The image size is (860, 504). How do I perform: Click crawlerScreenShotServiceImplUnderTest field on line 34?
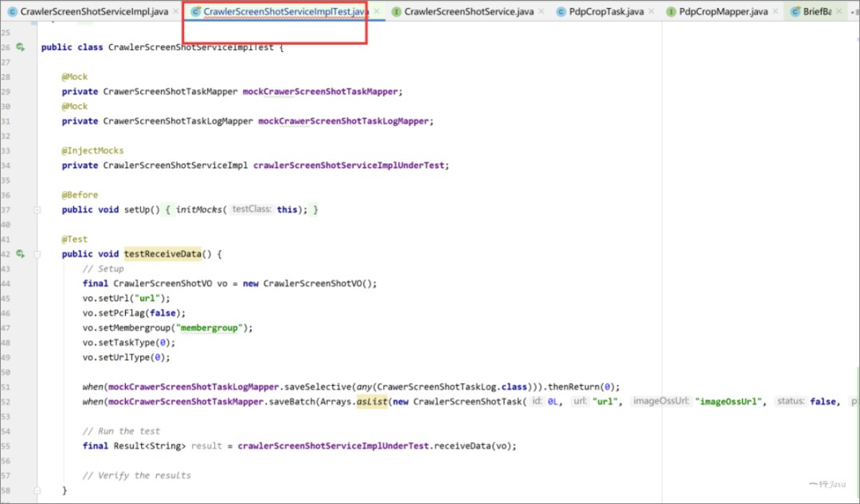pyautogui.click(x=349, y=165)
